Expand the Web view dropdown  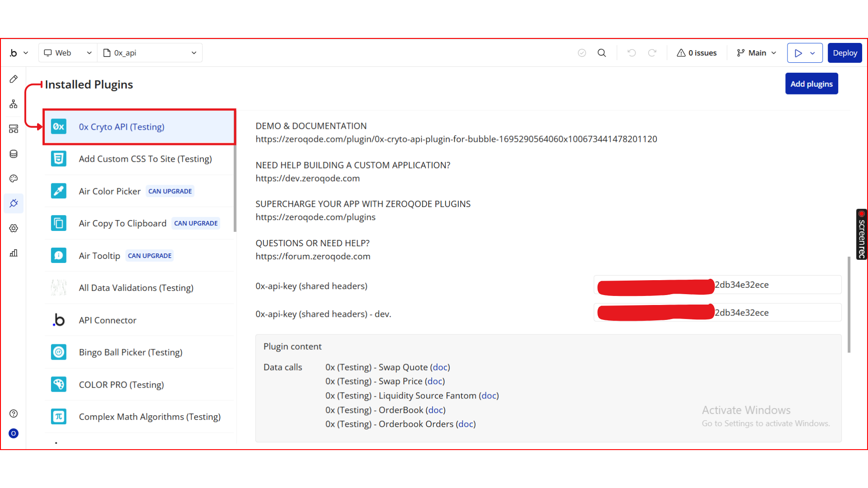click(x=68, y=53)
